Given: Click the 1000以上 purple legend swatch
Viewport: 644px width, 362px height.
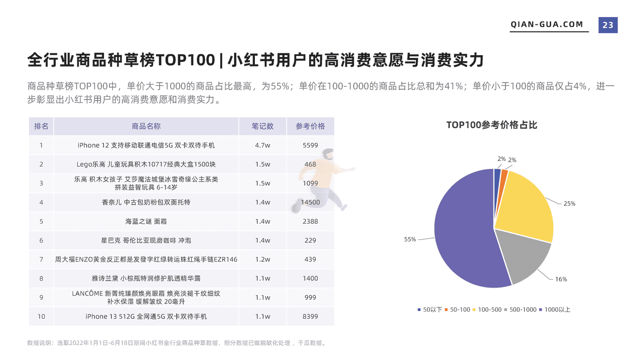Looking at the screenshot, I should [x=541, y=310].
